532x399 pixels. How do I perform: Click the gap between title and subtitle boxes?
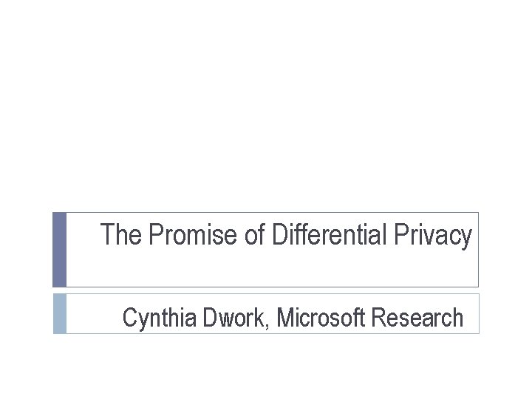click(x=266, y=290)
